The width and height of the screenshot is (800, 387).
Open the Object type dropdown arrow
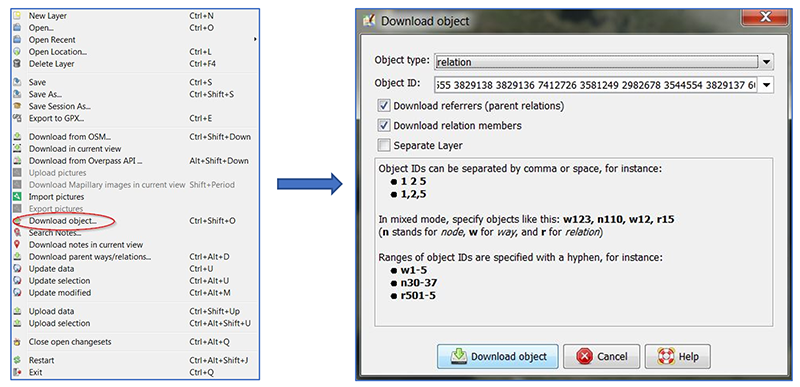click(x=766, y=62)
